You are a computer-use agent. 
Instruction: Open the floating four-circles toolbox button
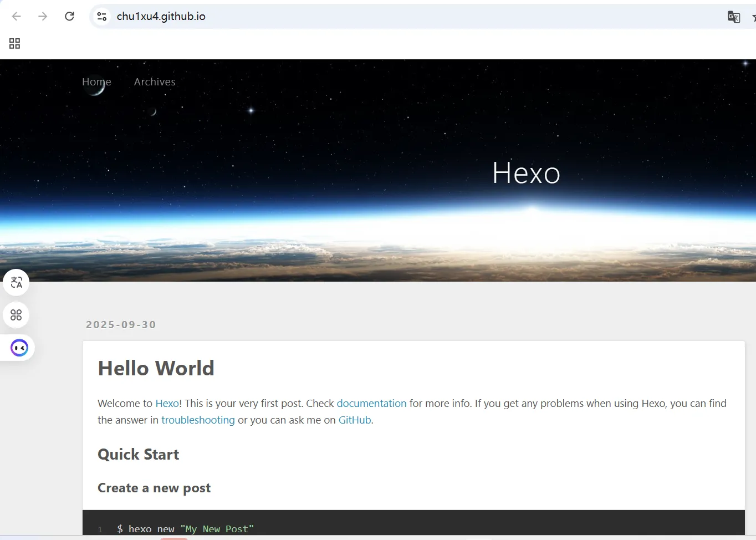(x=17, y=315)
